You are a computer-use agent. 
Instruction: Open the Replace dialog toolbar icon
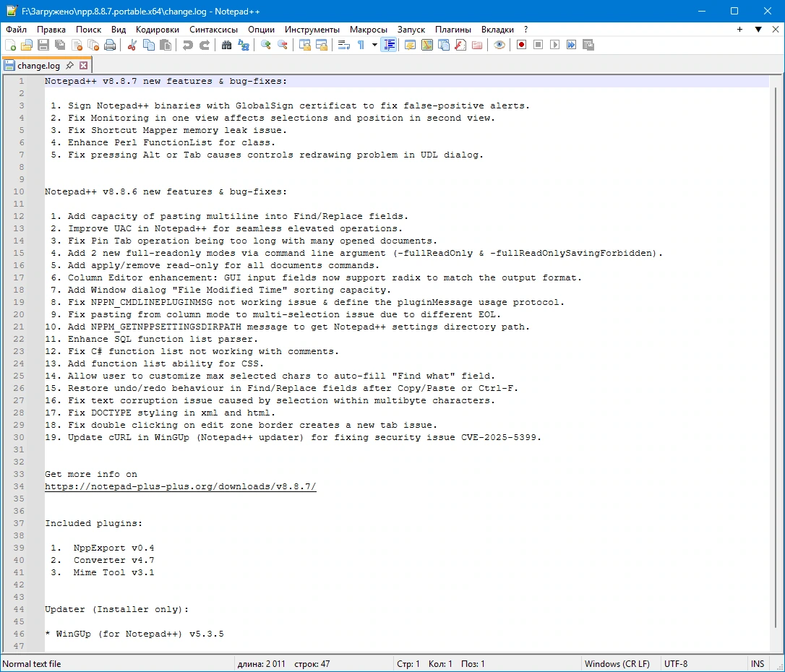pos(244,46)
